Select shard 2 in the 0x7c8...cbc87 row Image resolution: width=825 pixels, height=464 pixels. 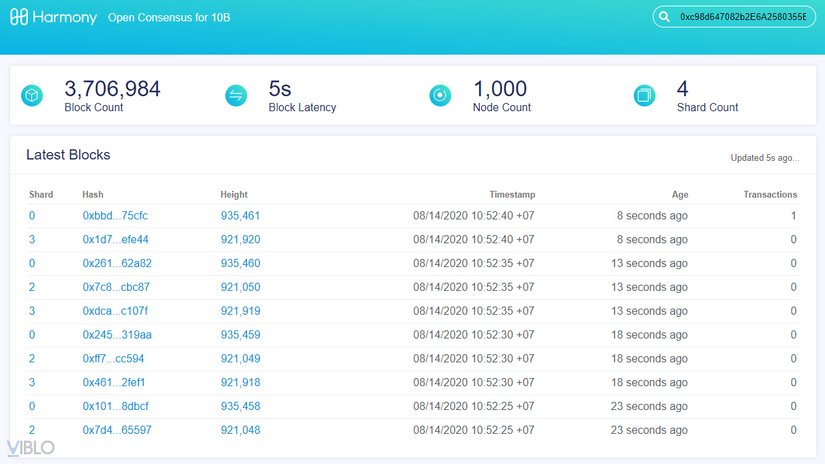(x=32, y=287)
